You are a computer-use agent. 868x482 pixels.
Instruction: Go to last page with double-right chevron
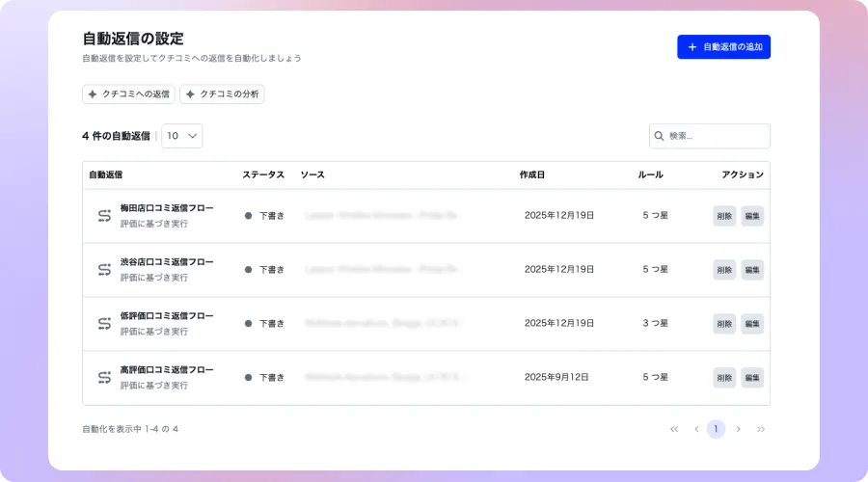click(x=761, y=429)
